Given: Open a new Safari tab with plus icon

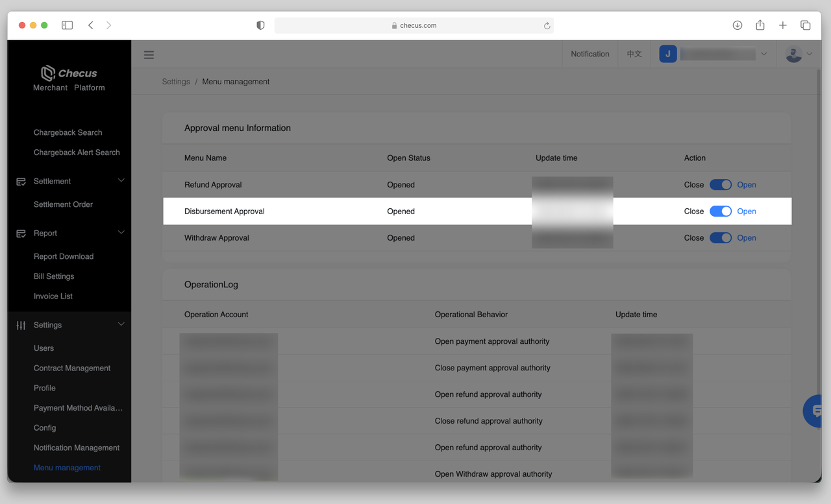Looking at the screenshot, I should (783, 25).
